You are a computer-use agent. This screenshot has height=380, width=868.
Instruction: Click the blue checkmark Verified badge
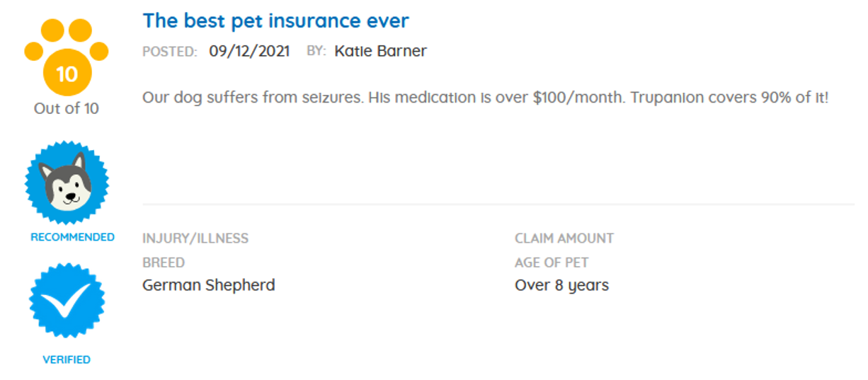click(x=67, y=300)
